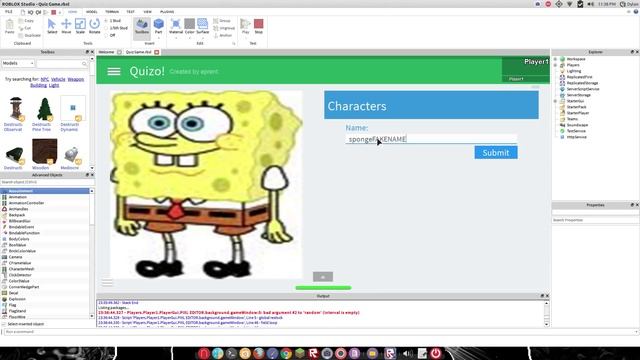This screenshot has width=640, height=360.
Task: Click the Duplicate button
Action: click(x=29, y=36)
